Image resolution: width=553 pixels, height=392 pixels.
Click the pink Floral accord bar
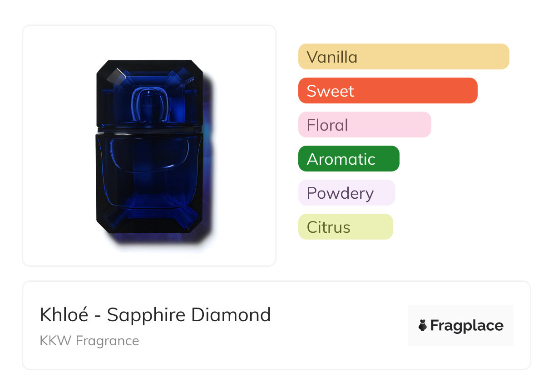pyautogui.click(x=364, y=125)
